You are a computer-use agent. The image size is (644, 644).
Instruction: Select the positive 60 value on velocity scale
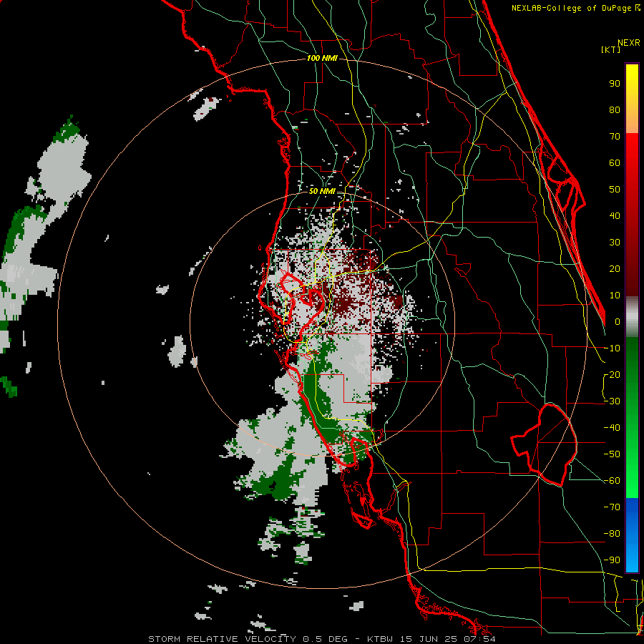[x=615, y=163]
